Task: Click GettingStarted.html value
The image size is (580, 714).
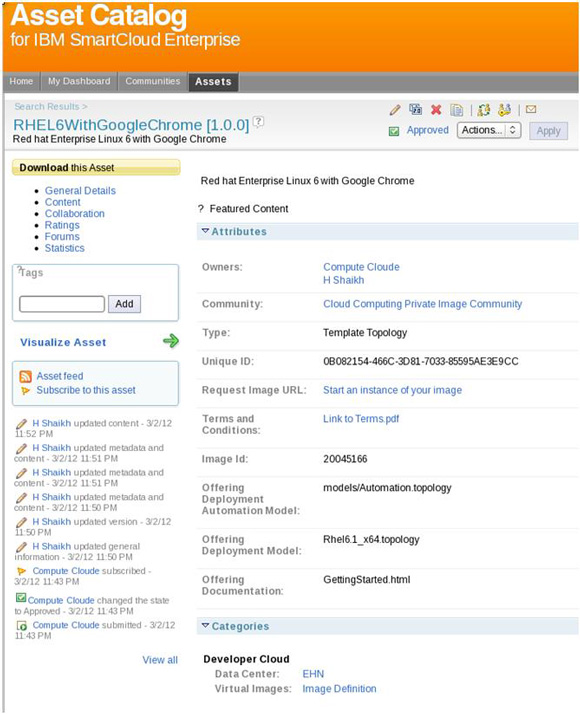Action: pos(366,580)
